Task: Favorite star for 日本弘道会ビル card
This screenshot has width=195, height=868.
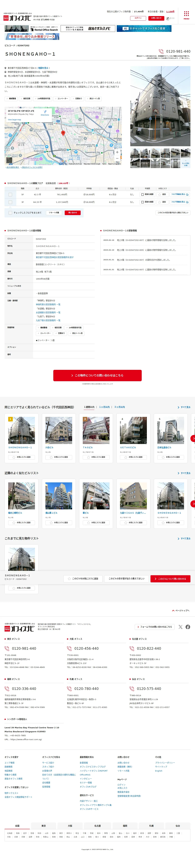Action: [163, 457]
